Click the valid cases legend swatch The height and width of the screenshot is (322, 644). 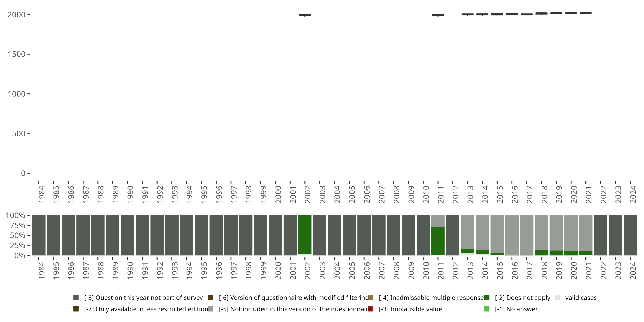[557, 298]
